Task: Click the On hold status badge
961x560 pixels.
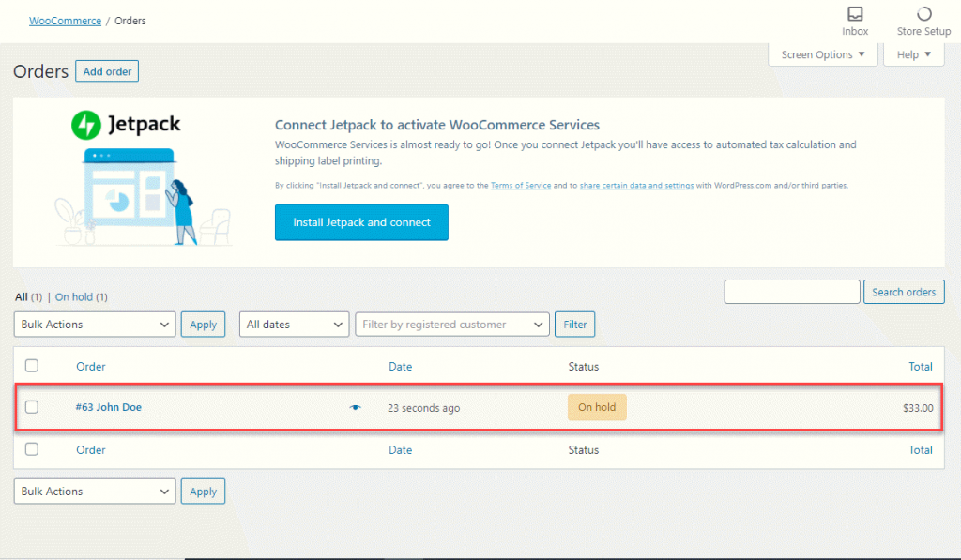Action: tap(597, 407)
